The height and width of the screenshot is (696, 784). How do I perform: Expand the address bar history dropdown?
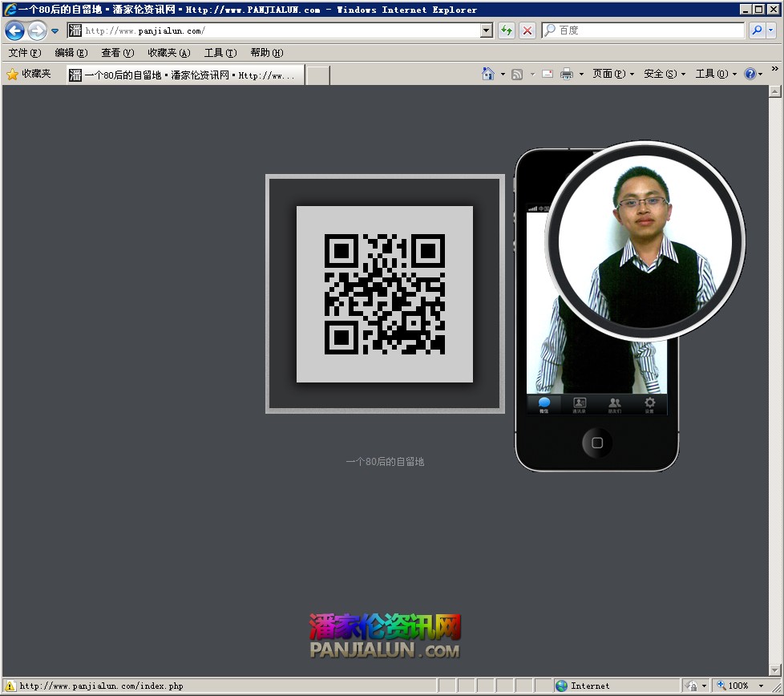487,30
